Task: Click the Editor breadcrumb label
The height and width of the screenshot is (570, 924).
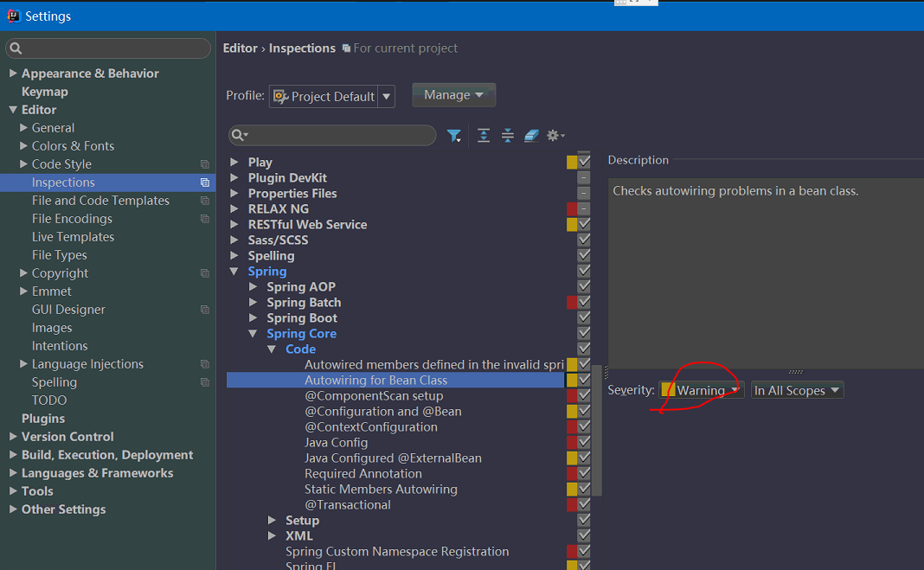Action: (x=240, y=48)
